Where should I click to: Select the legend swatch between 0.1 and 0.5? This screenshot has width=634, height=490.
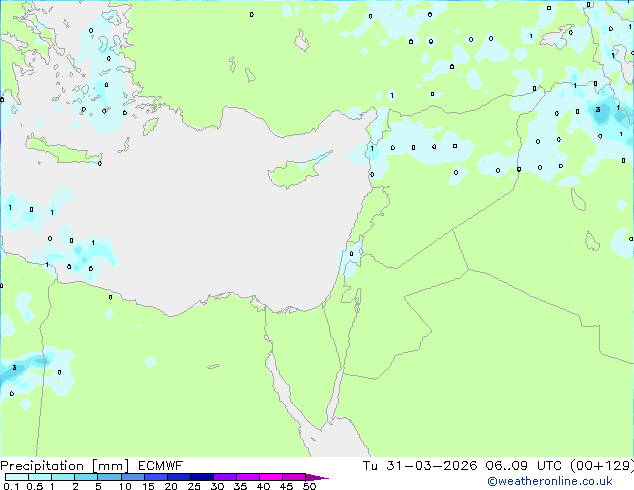pos(17,477)
